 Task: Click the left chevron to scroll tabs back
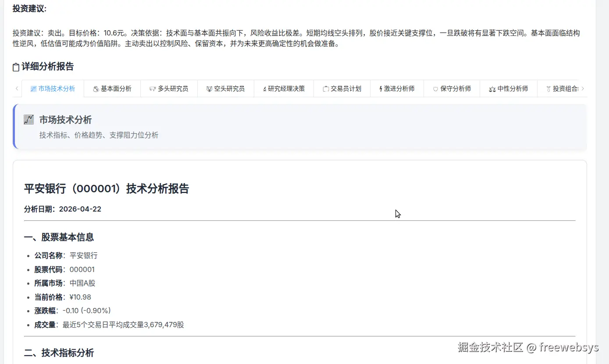(x=17, y=88)
